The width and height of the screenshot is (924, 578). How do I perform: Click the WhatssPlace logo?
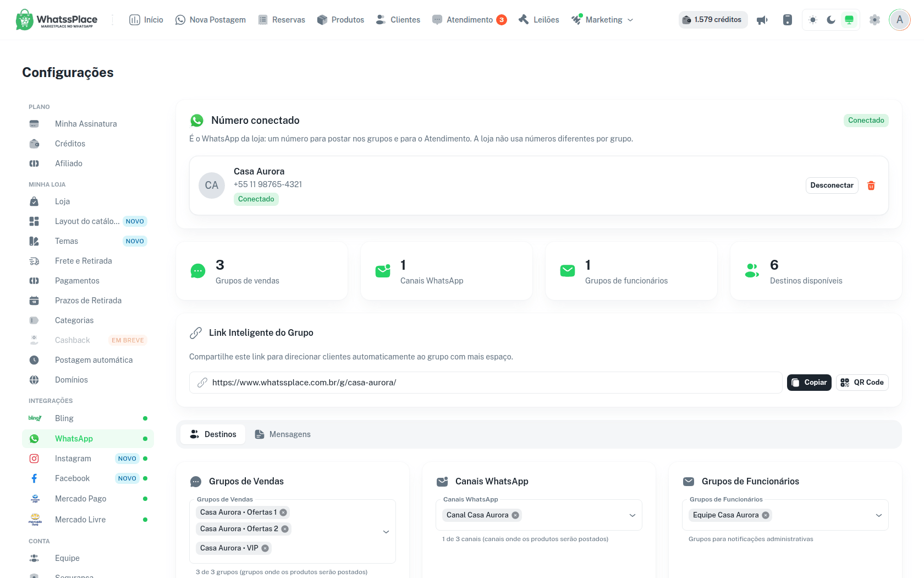click(x=57, y=20)
